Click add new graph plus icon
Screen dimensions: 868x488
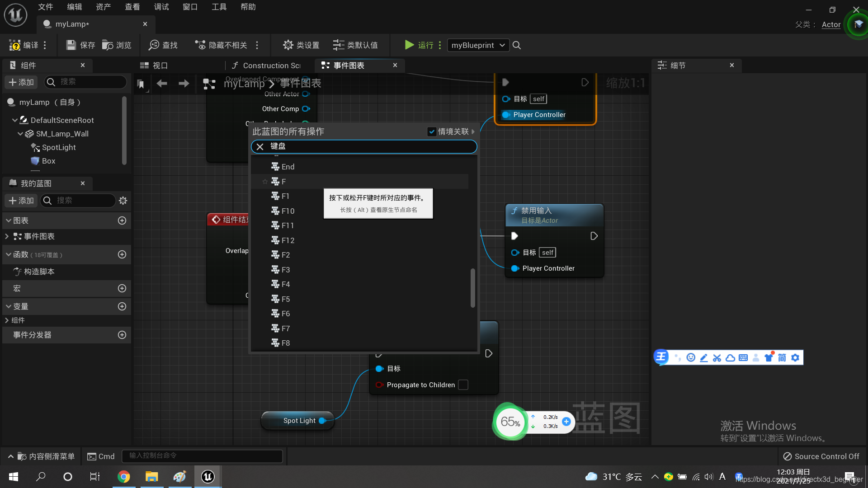pyautogui.click(x=122, y=221)
